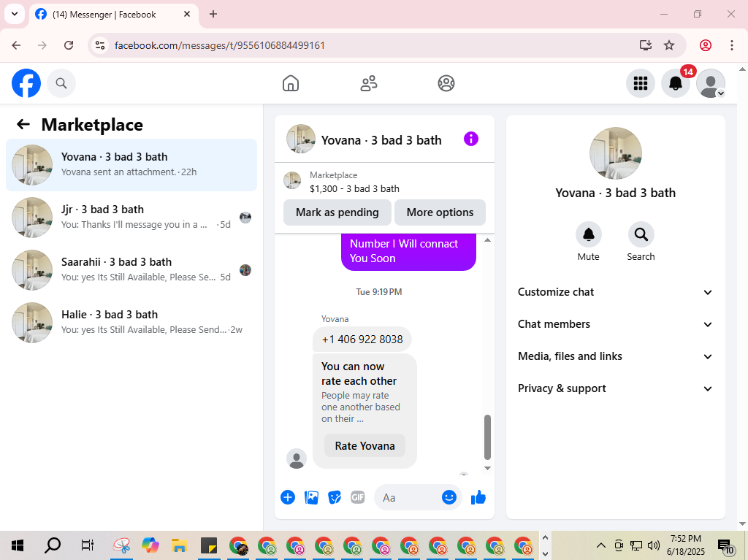Open Chrome three-dot menu
Image resolution: width=748 pixels, height=560 pixels.
(x=732, y=45)
